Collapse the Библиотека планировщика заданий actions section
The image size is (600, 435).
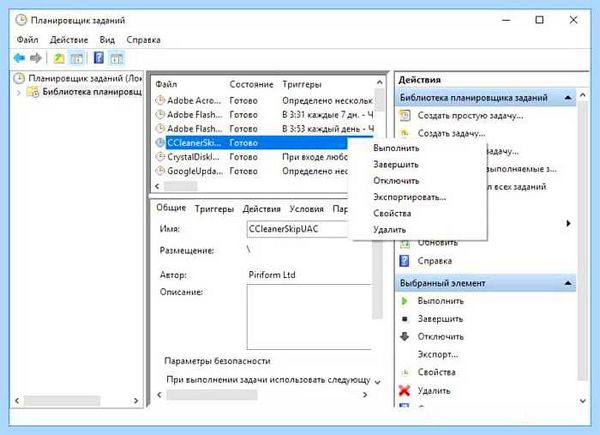(x=568, y=98)
